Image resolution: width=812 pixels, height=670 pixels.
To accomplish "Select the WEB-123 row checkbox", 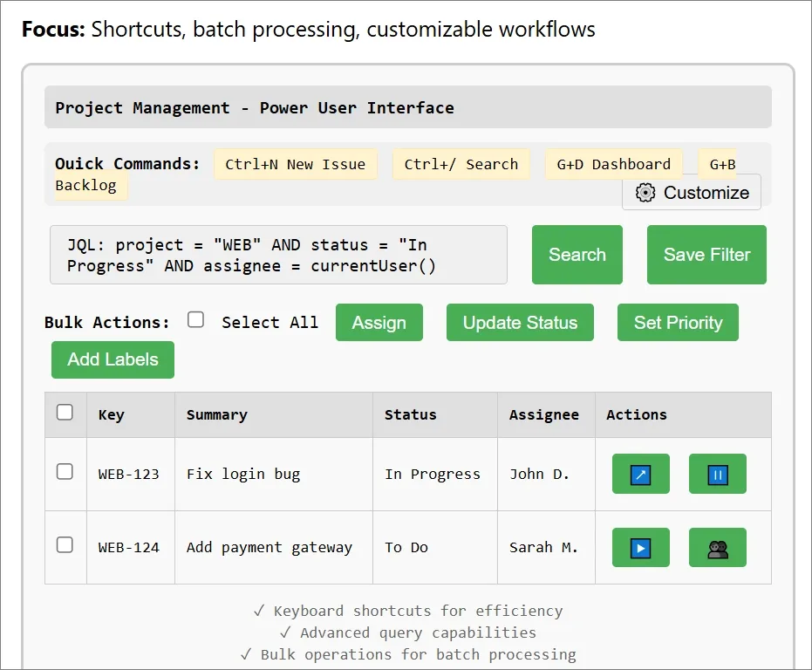I will click(x=65, y=472).
